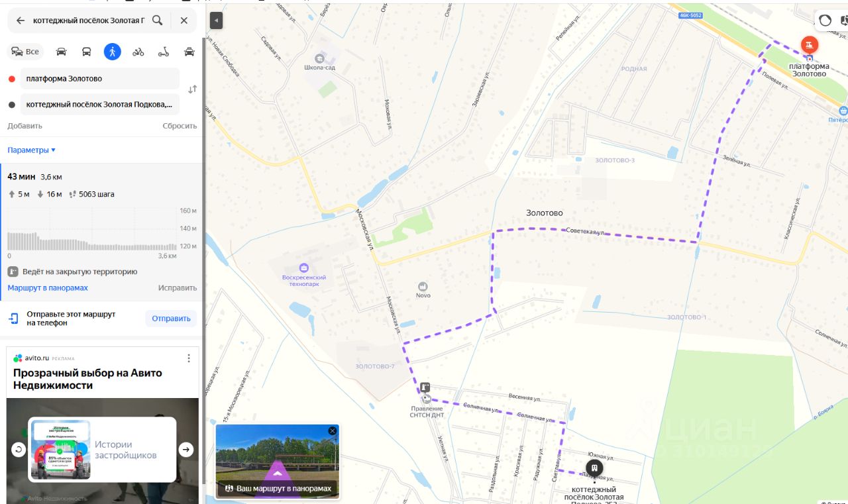848x504 pixels.
Task: Click the send-to-phone icon
Action: point(14,319)
